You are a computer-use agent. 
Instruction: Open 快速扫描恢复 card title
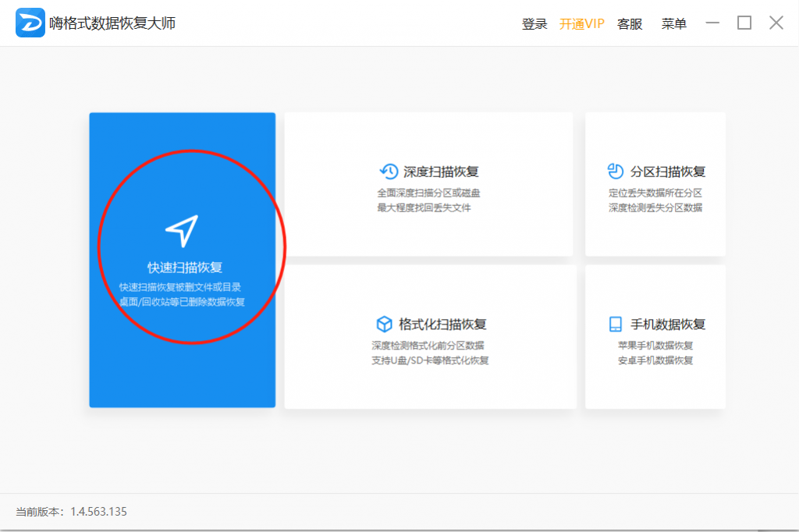(x=184, y=267)
